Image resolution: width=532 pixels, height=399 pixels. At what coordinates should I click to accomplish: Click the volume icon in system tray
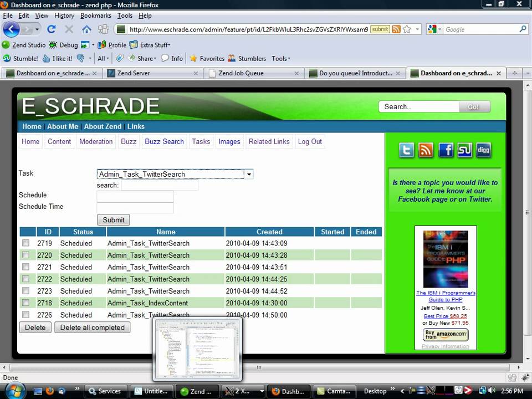coord(492,391)
